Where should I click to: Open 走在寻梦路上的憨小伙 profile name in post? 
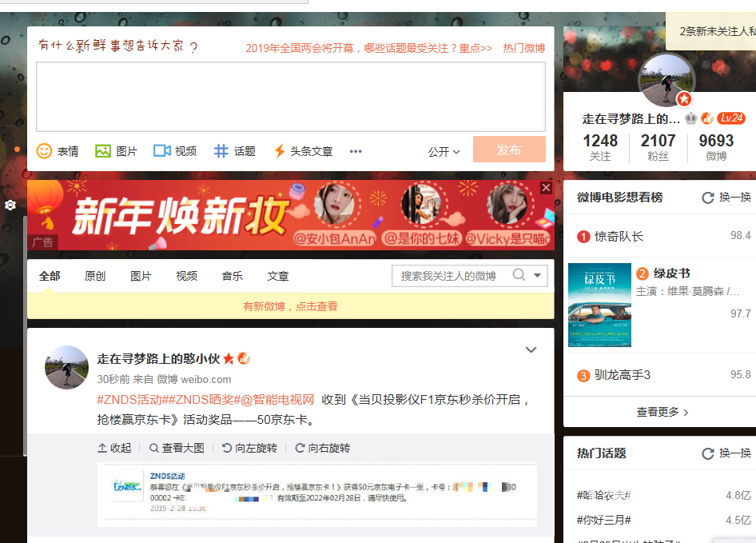click(x=158, y=358)
